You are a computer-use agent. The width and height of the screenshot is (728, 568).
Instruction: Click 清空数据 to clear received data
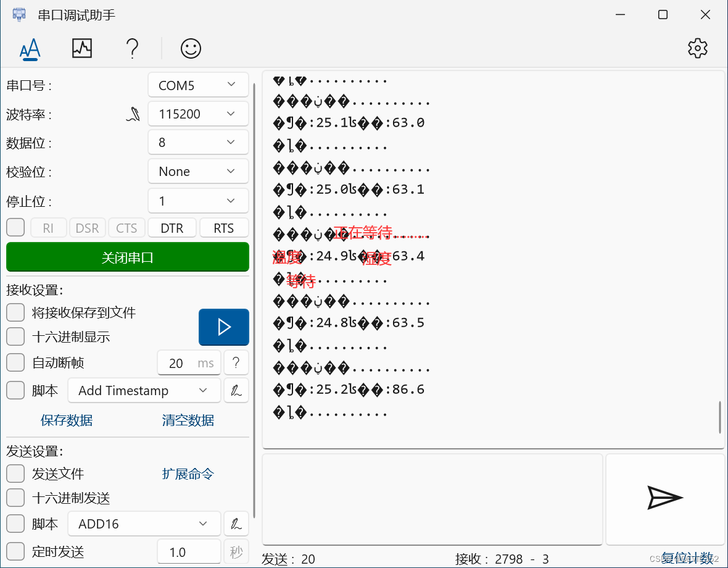[187, 420]
